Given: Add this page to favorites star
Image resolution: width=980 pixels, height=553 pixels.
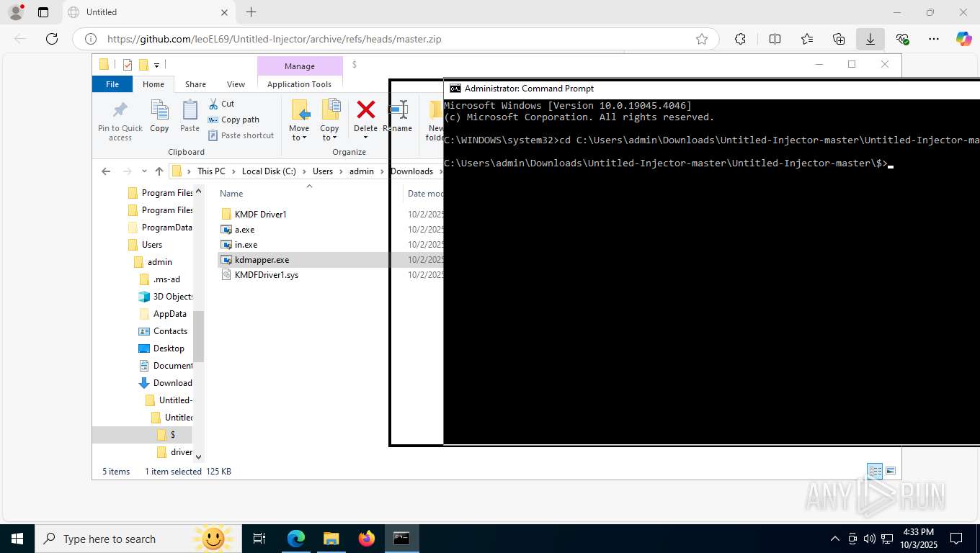Looking at the screenshot, I should click(701, 40).
